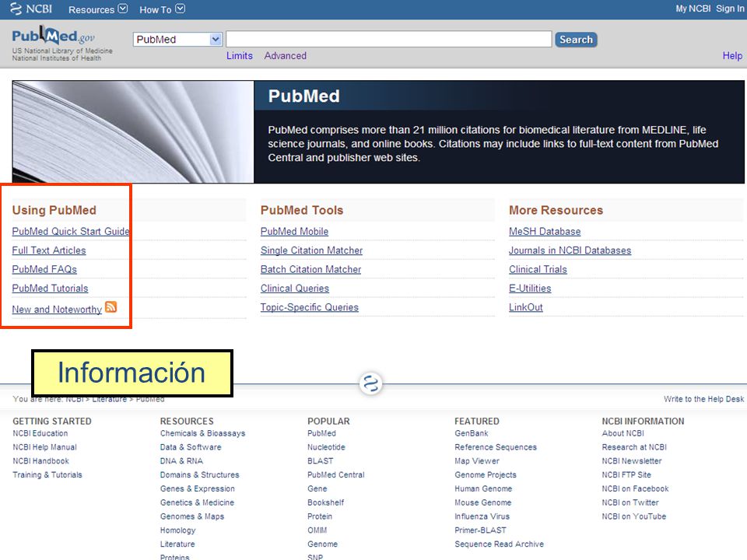Click the NCBI helix icon on the footer divider
This screenshot has width=747, height=560.
click(370, 383)
